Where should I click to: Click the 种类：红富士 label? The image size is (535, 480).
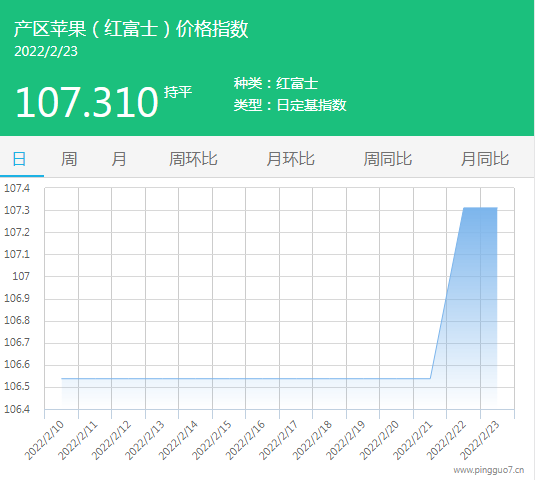[276, 84]
